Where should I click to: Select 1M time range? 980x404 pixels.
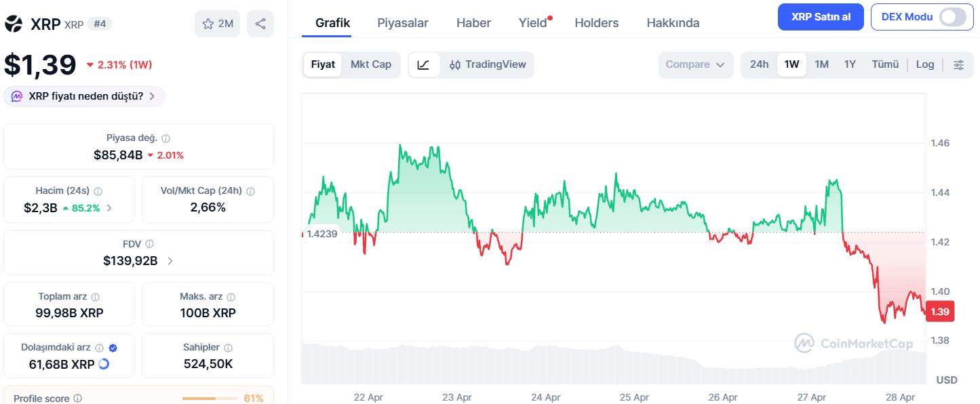pyautogui.click(x=821, y=64)
